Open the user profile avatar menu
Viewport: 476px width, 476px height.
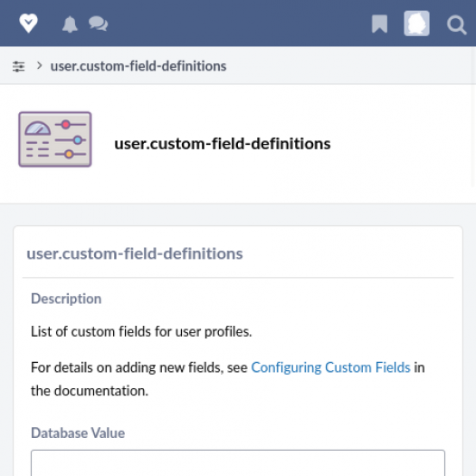pyautogui.click(x=416, y=24)
